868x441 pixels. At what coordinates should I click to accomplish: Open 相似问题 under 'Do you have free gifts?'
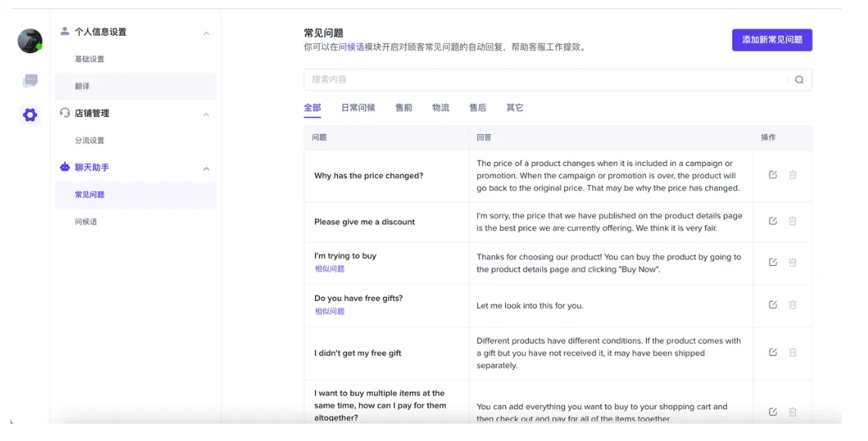(x=329, y=311)
